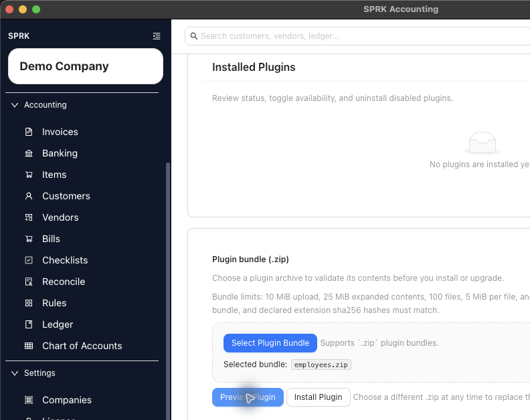530x420 pixels.
Task: Open the Invoices page
Action: [x=60, y=132]
